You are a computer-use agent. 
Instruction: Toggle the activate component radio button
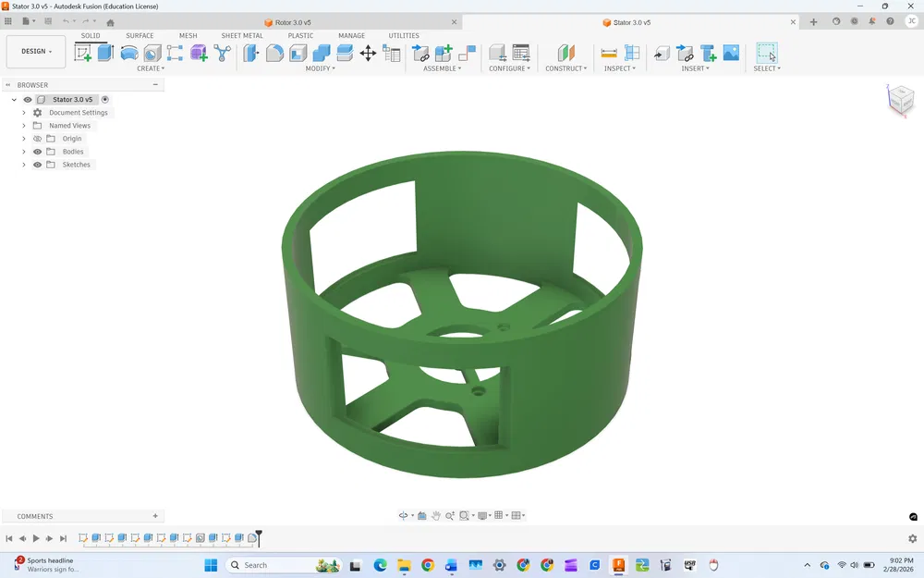(x=105, y=100)
